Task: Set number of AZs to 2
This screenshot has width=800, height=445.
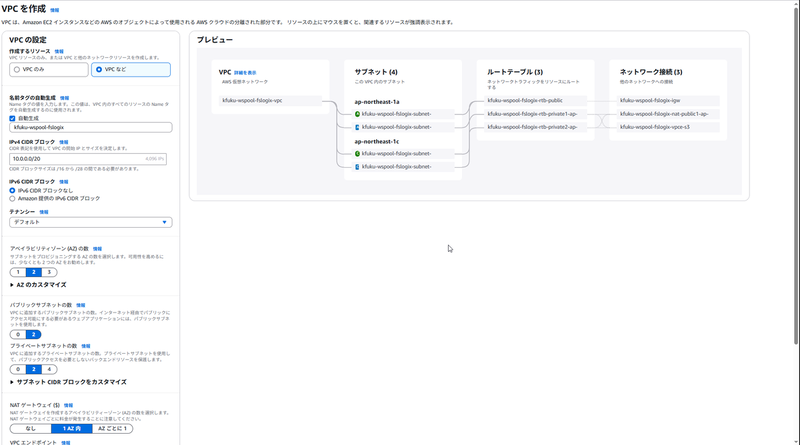Action: point(34,272)
